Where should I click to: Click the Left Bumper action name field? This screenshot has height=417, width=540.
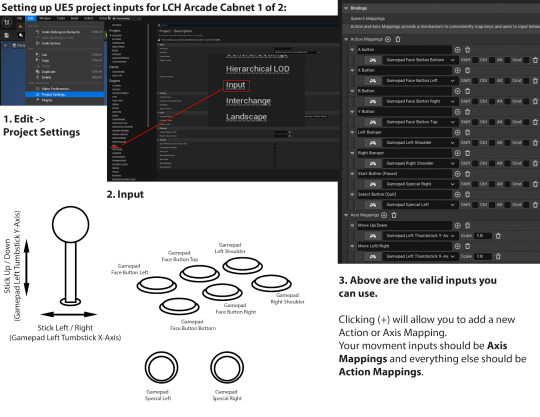404,132
